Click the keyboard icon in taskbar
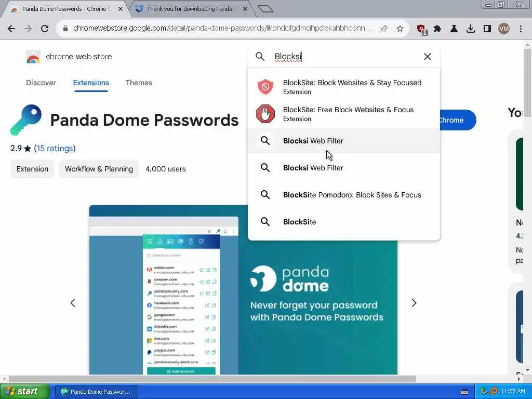Screen dimensions: 532x399 click(x=464, y=392)
